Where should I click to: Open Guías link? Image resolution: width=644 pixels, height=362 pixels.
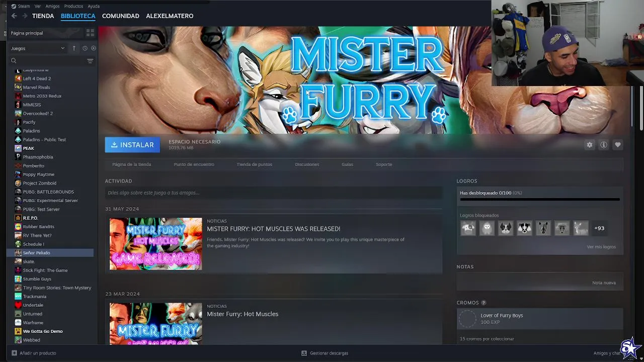[x=347, y=164]
